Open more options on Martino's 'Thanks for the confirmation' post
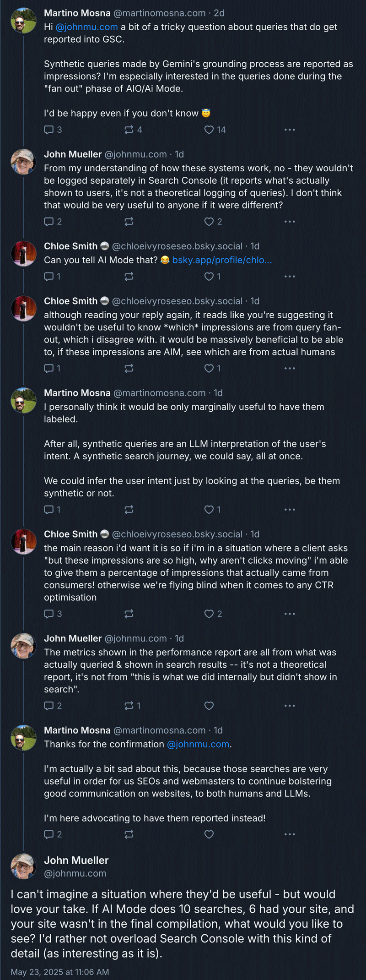Screen dimensions: 366x980 click(290, 834)
